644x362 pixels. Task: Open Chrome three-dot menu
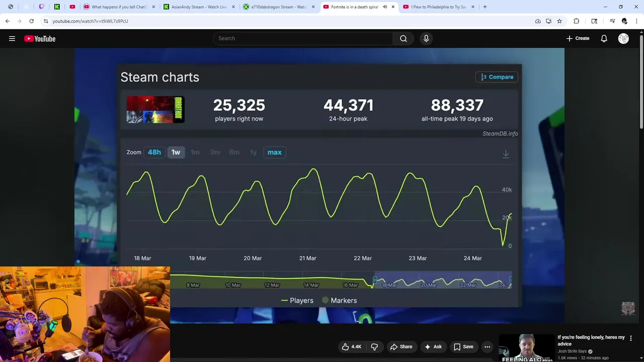[636, 21]
